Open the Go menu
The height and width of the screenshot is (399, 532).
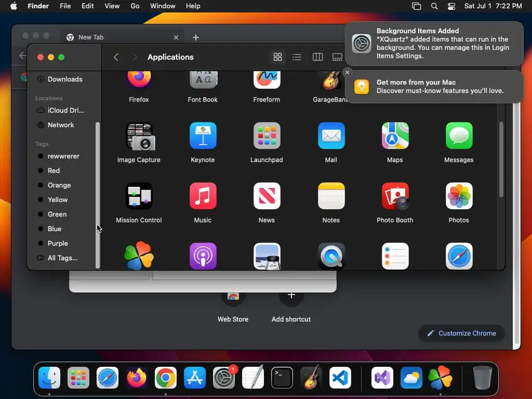click(x=135, y=6)
